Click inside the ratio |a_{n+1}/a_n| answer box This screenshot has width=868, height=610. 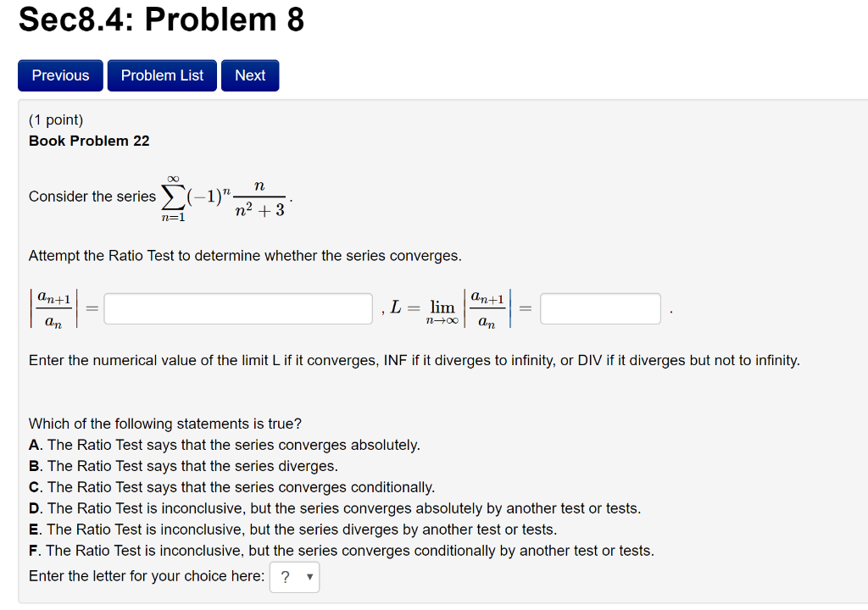[x=237, y=308]
